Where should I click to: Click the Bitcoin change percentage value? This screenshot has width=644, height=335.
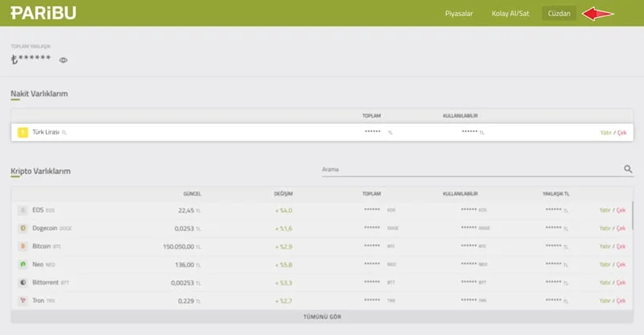tap(283, 246)
